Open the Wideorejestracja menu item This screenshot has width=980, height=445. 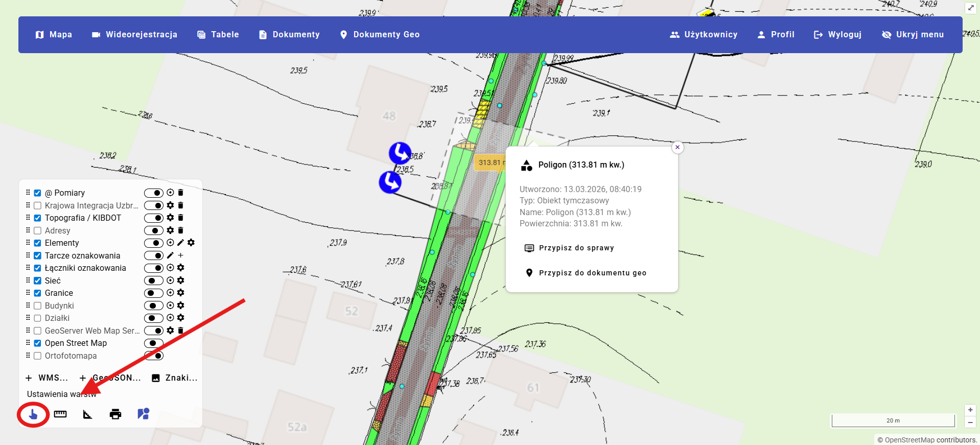134,35
